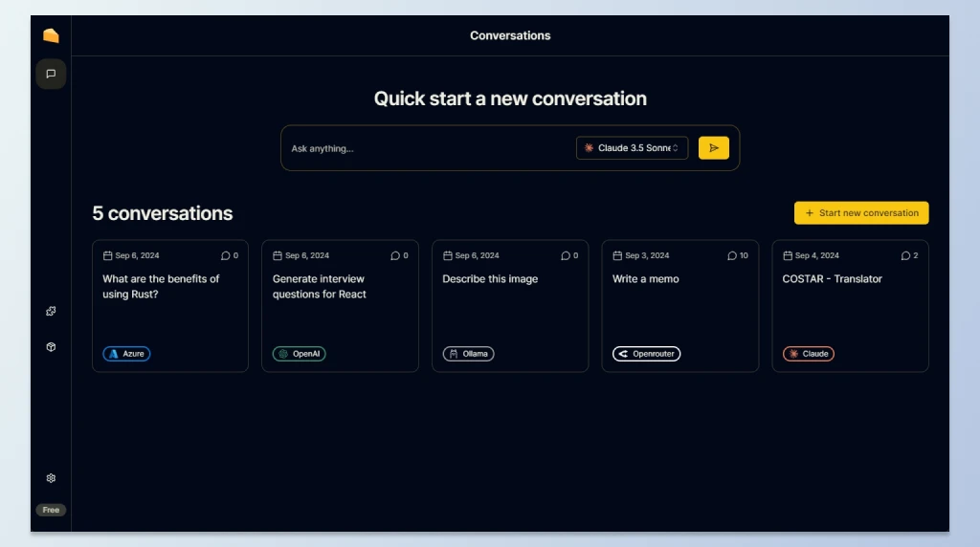
Task: Click the OpenAI provider badge
Action: [x=299, y=354]
